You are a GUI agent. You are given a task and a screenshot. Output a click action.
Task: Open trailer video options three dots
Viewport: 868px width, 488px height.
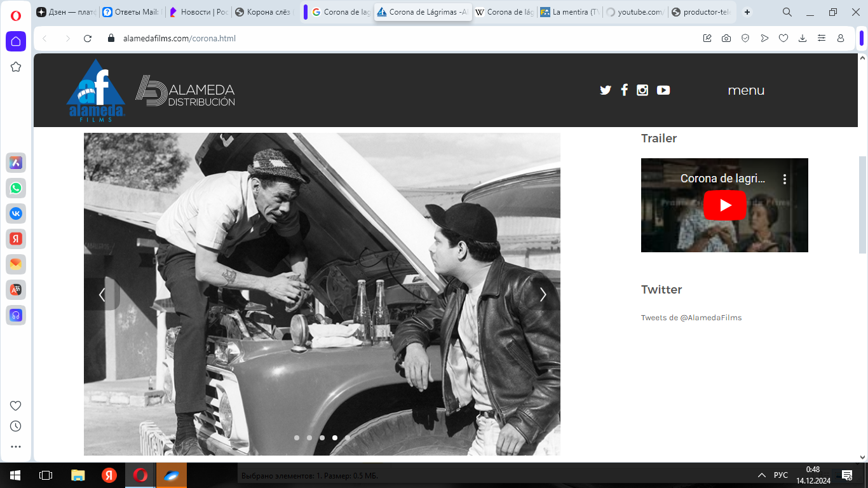point(785,179)
